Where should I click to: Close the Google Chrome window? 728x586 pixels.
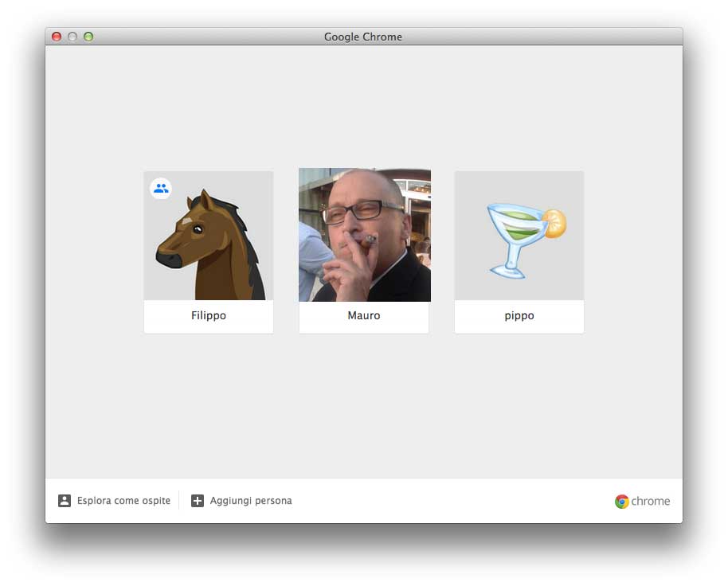point(57,37)
